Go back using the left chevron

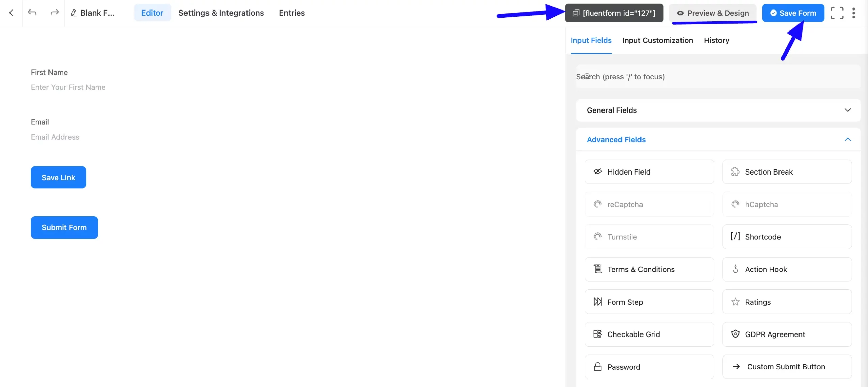coord(11,13)
